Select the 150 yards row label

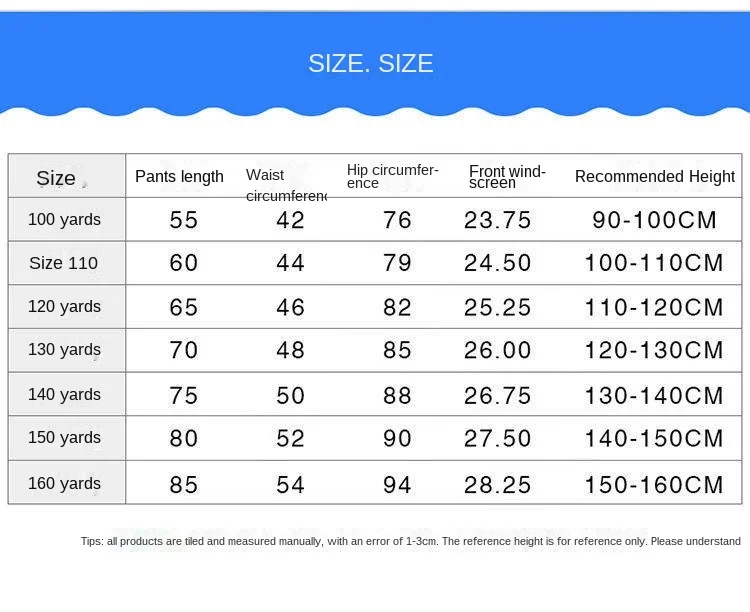tap(64, 437)
